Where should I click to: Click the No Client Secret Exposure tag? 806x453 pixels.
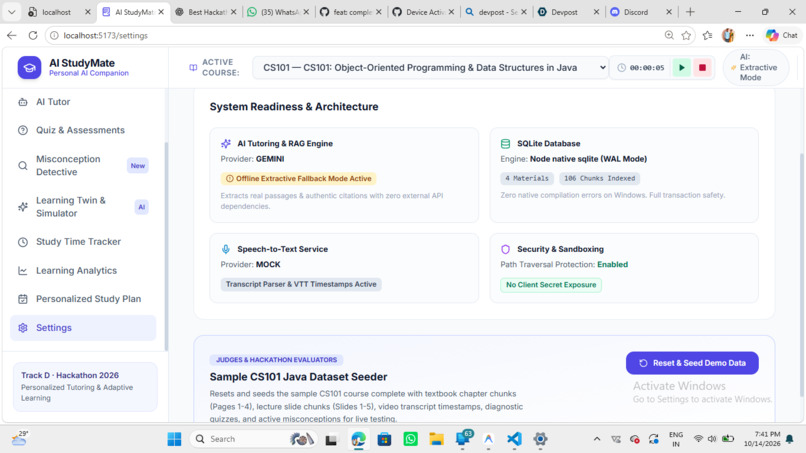(x=551, y=285)
